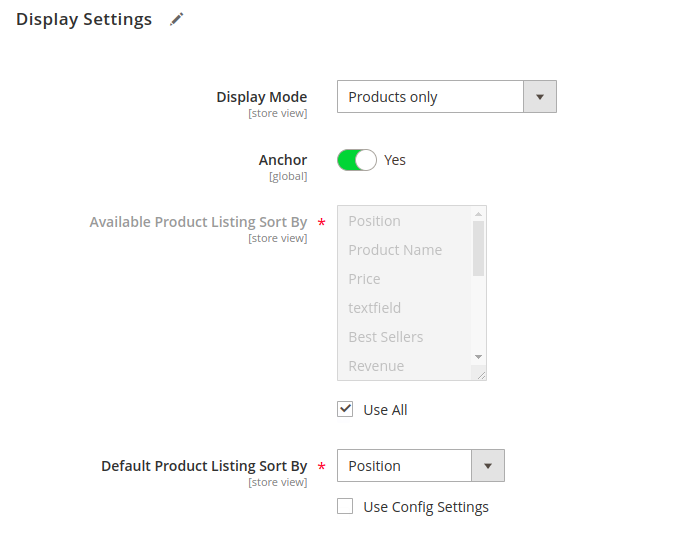This screenshot has height=533, width=695.
Task: Open the Display Mode dropdown arrow
Action: coord(539,97)
